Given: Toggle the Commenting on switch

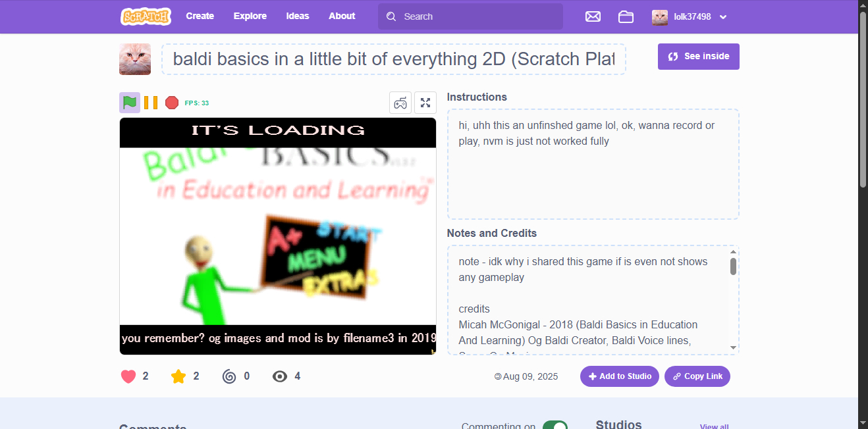Looking at the screenshot, I should pos(555,426).
